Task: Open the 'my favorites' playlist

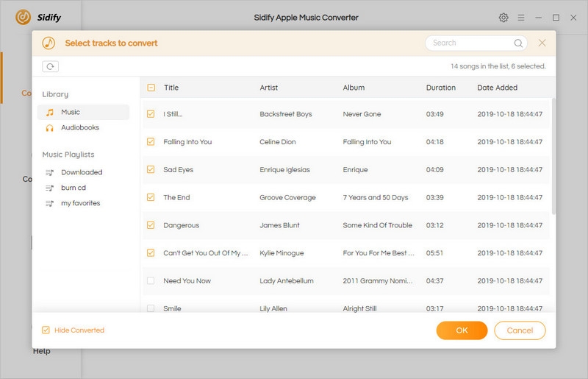Action: click(80, 203)
